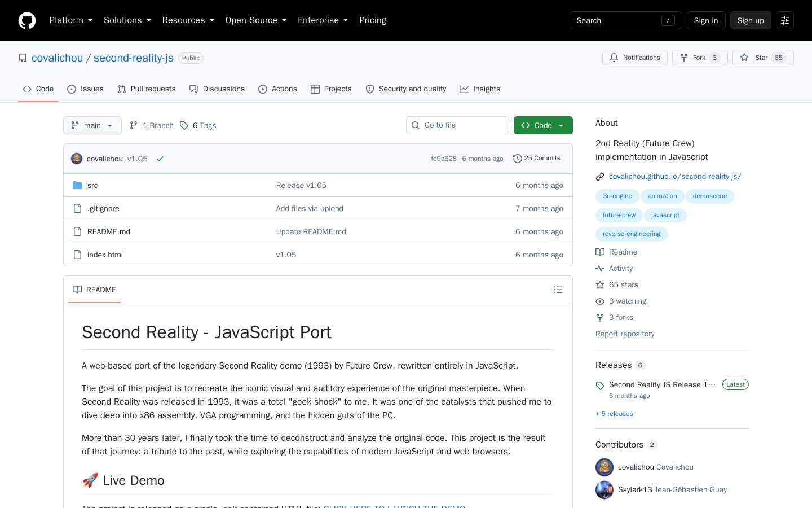
Task: Focus the Go to file input
Action: tap(457, 125)
